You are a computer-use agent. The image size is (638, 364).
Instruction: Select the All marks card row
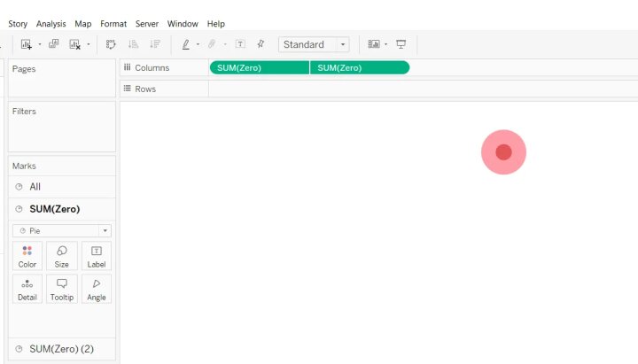tap(62, 187)
